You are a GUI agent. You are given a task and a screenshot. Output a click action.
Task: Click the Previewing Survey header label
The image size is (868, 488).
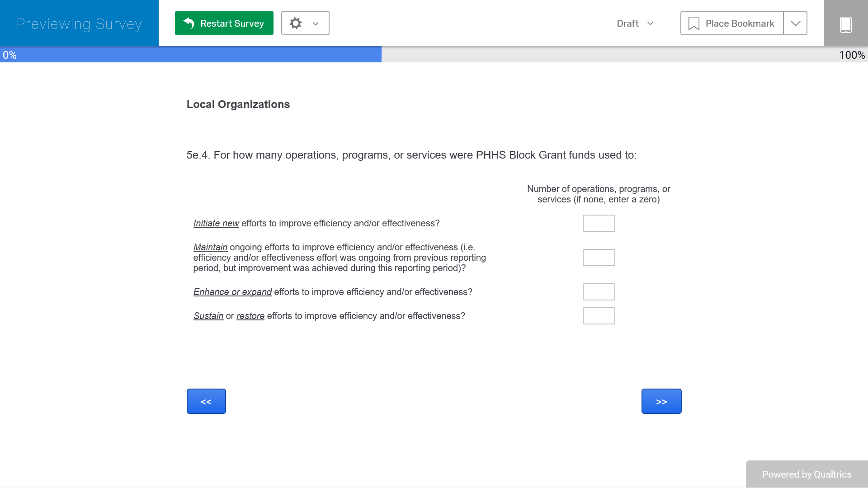point(79,23)
